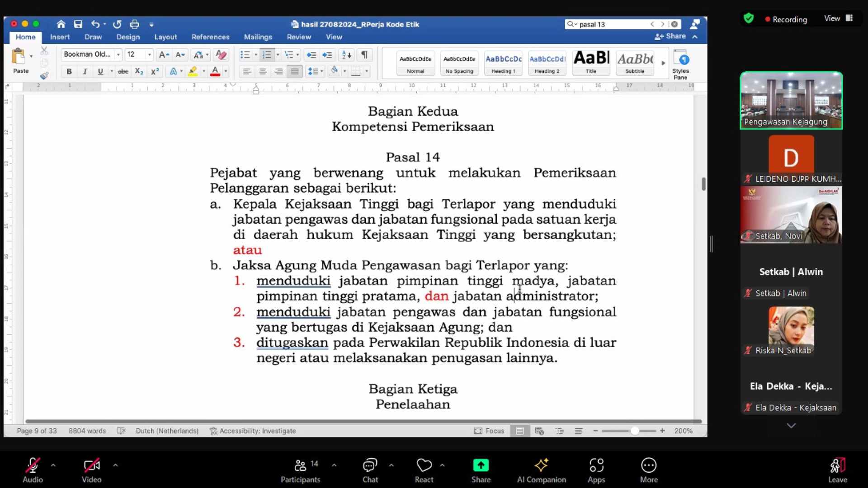This screenshot has height=488, width=868.
Task: Sort the selected text A to Z
Action: 347,55
